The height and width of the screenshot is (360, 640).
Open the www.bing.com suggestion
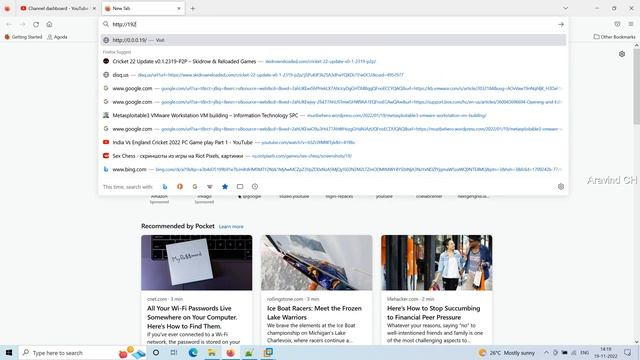[x=333, y=169]
